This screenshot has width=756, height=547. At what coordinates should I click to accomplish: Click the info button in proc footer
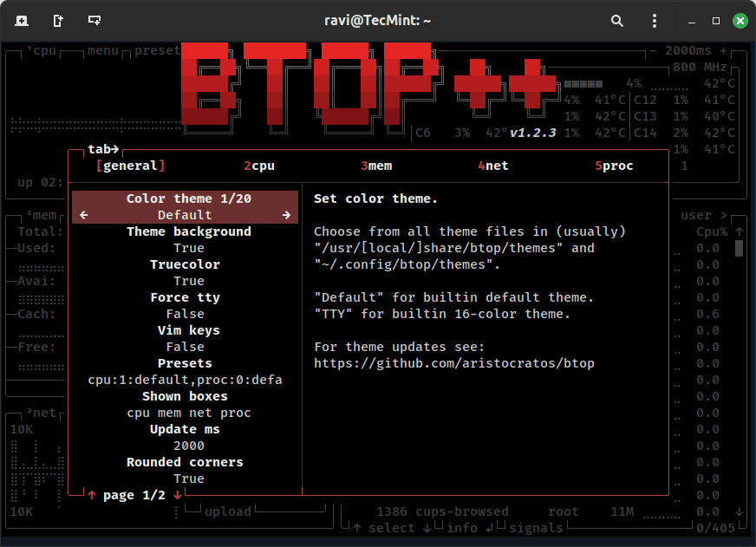point(462,528)
